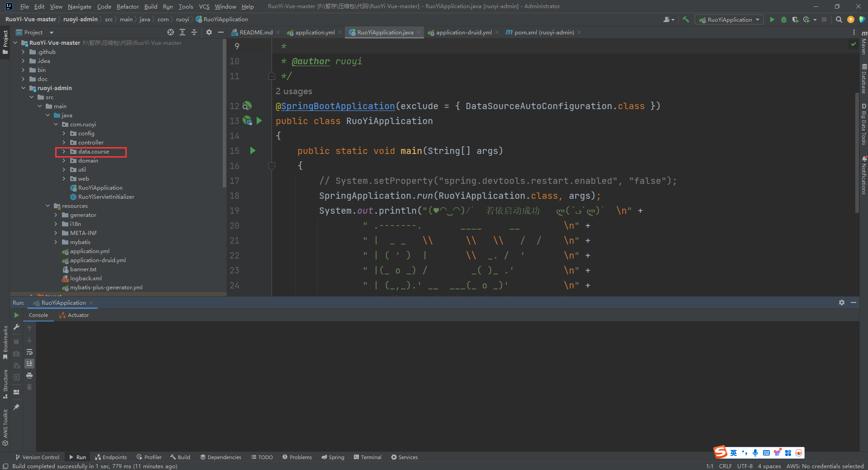Click the orange IDE update arrow icon
Image resolution: width=868 pixels, height=470 pixels.
(x=851, y=19)
